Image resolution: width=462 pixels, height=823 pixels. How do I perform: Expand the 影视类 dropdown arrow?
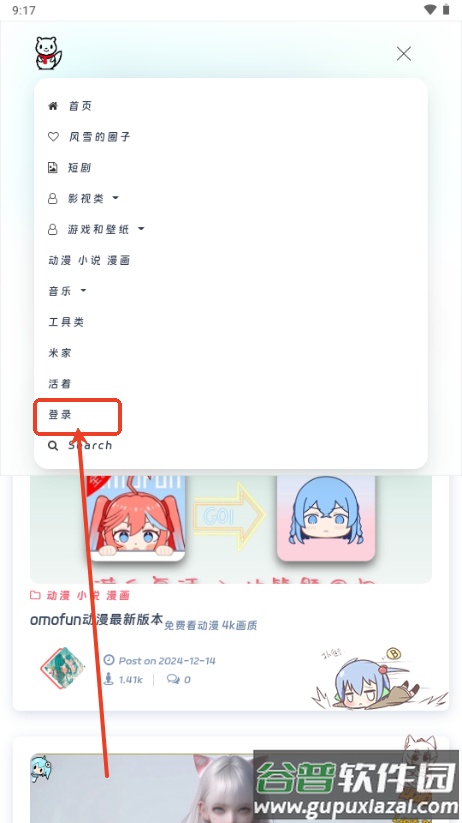[116, 198]
